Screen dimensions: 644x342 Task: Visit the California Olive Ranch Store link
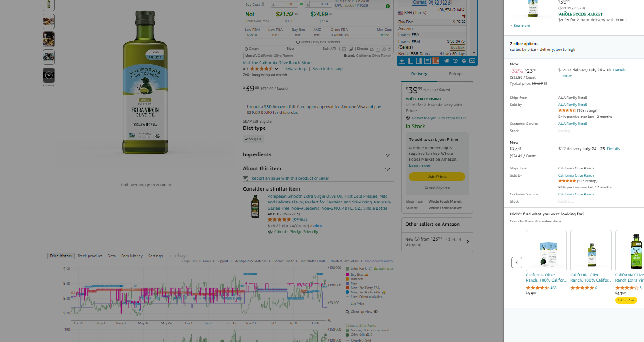277,63
